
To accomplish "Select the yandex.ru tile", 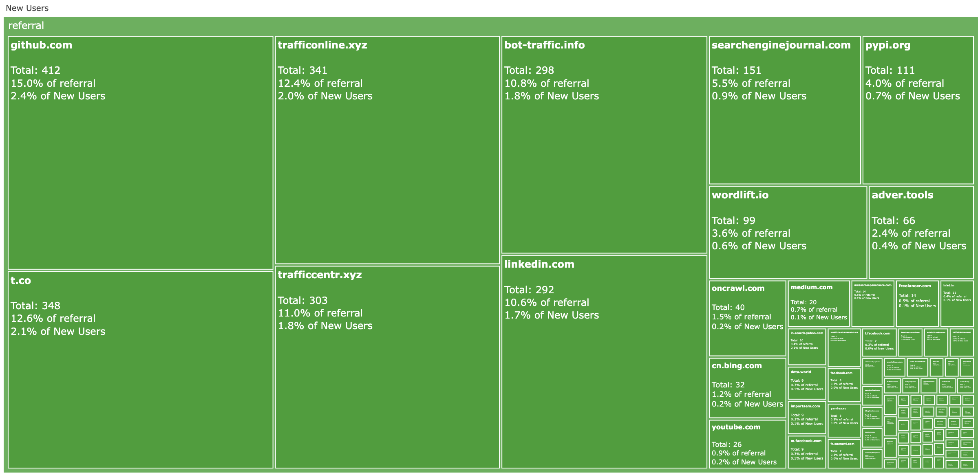I will (x=844, y=420).
